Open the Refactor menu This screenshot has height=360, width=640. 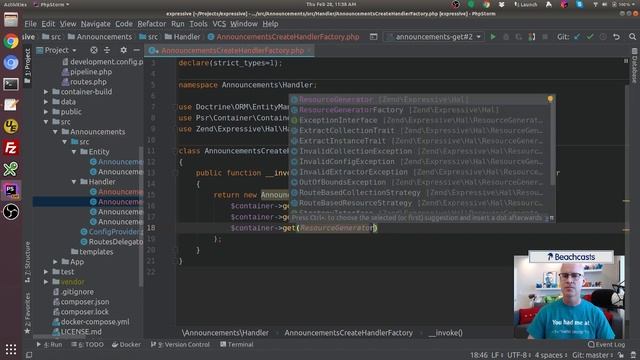pyautogui.click(x=151, y=24)
